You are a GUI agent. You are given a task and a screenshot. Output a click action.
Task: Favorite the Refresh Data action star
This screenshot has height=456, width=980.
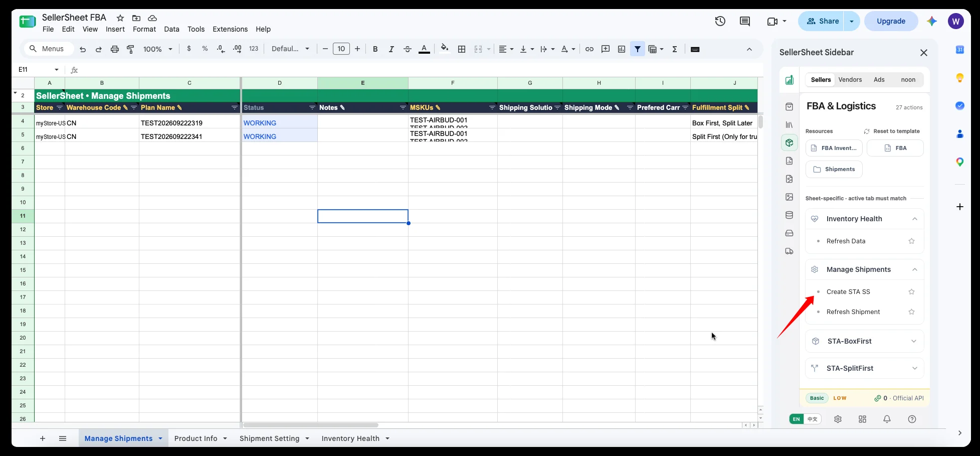coord(911,241)
